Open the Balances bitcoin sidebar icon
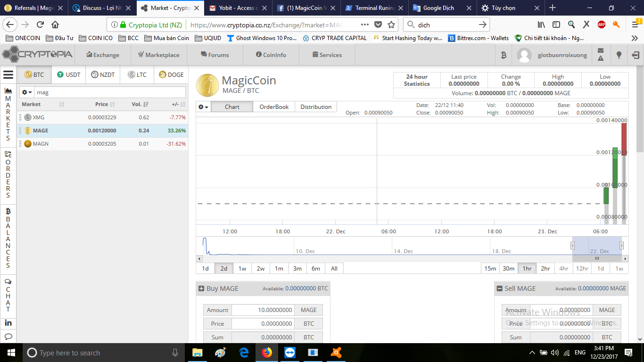 point(8,212)
